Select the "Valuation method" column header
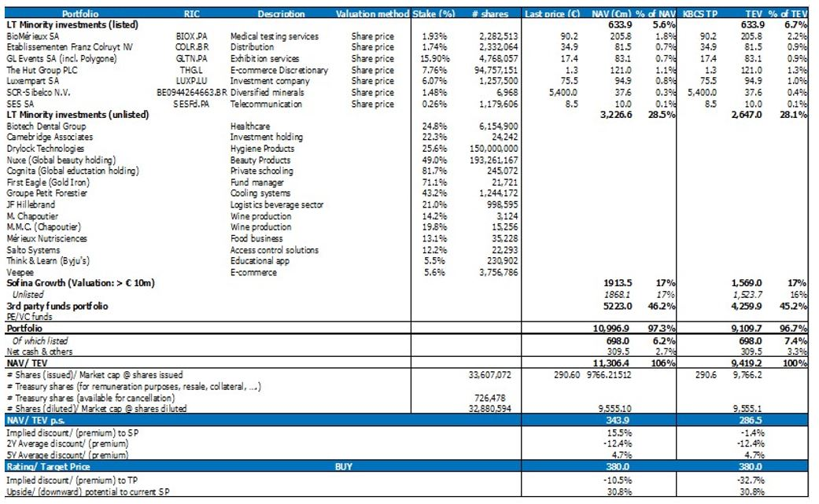The width and height of the screenshot is (819, 504). point(372,13)
